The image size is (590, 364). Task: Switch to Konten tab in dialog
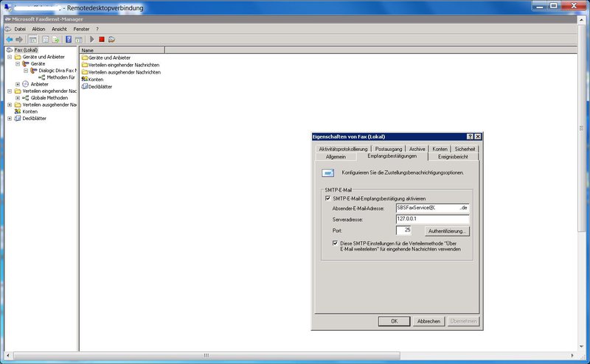(x=440, y=149)
